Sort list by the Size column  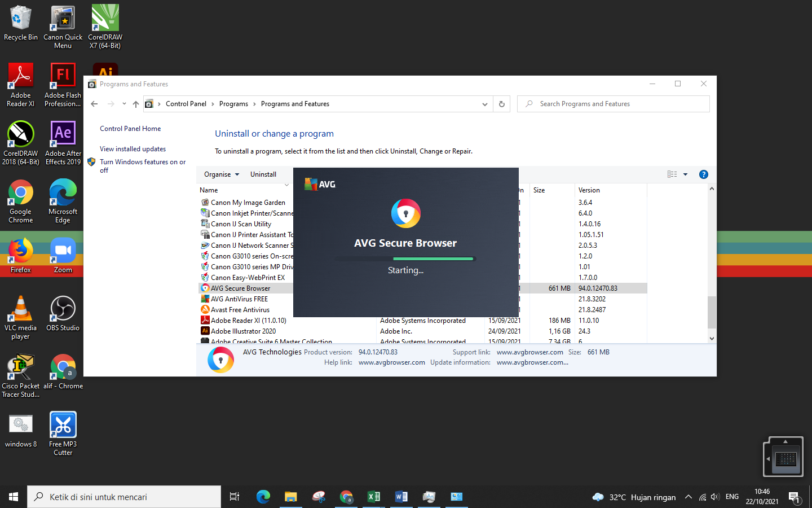(x=551, y=190)
